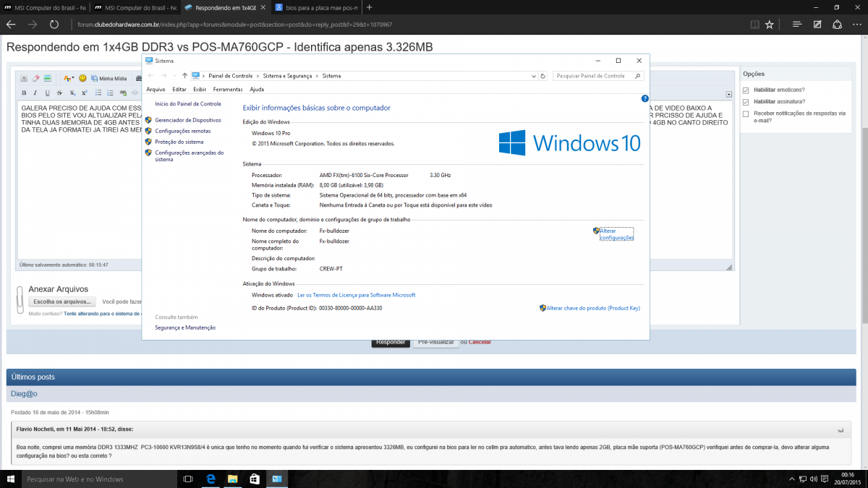The width and height of the screenshot is (868, 488).
Task: Click Strikethrough in the forum post editor
Action: click(x=59, y=93)
